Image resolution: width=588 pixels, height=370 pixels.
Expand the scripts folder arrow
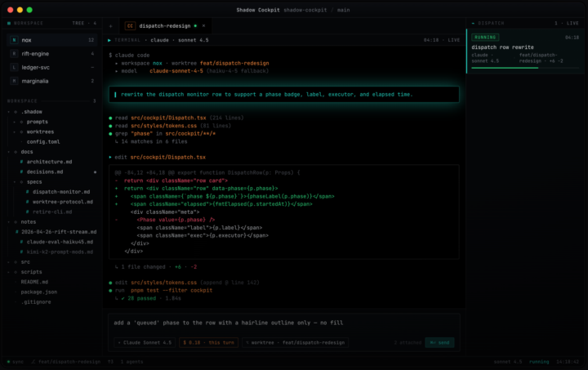point(9,272)
